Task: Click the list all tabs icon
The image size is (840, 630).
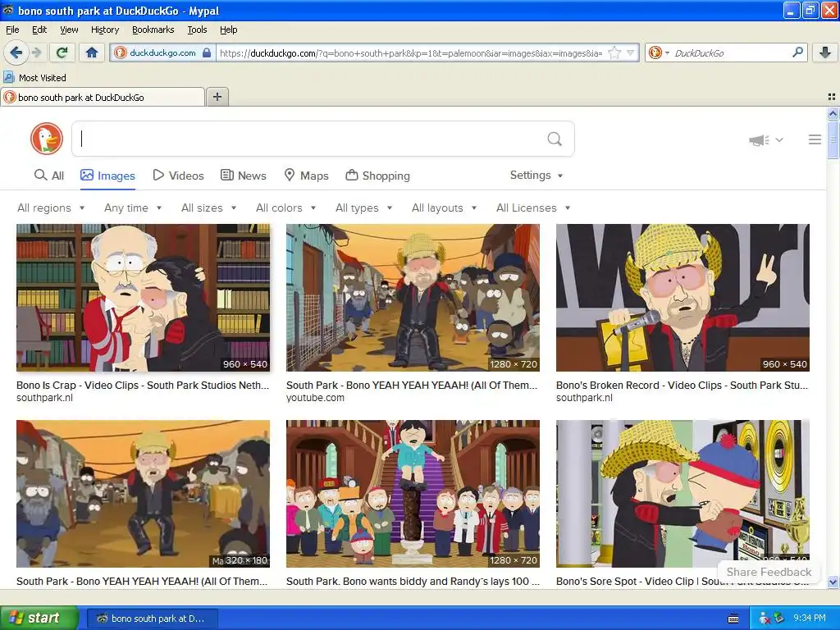Action: 832,97
